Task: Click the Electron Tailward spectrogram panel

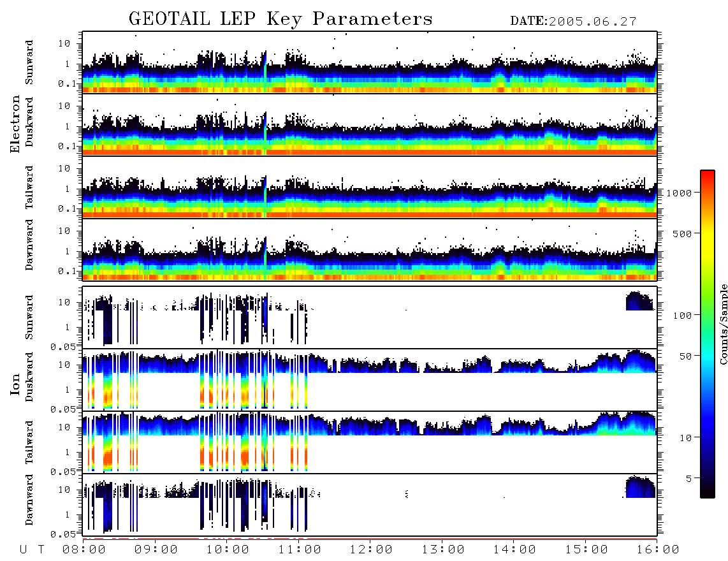Action: point(370,187)
